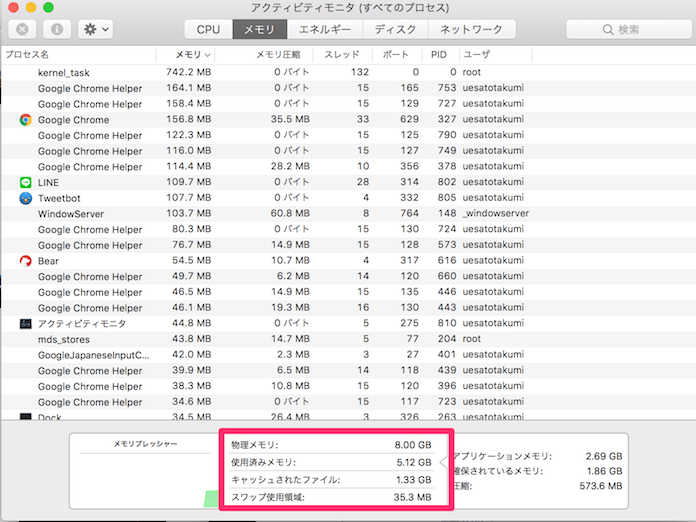Select Google Chrome Helper using 39.9 MB
Screen dimensions: 696x522
pos(348,370)
